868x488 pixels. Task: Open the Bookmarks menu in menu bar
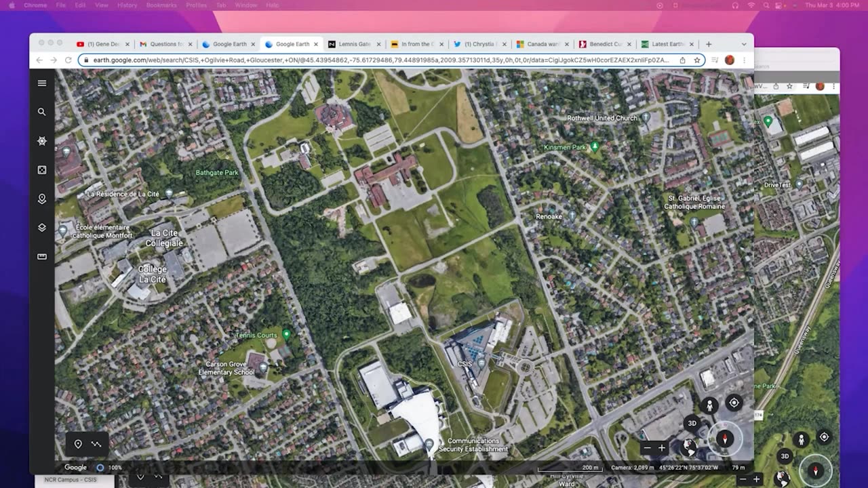(x=161, y=5)
